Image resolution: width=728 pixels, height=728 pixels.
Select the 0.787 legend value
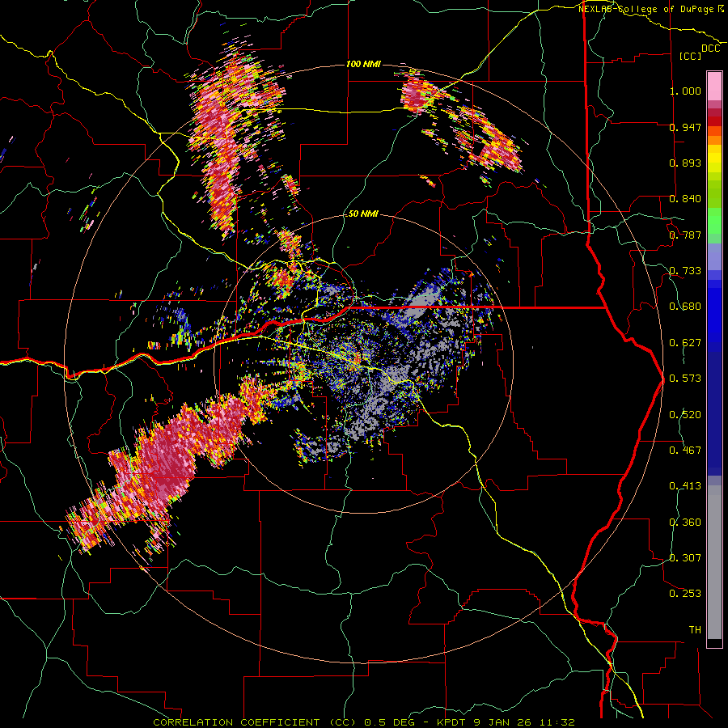pos(685,235)
